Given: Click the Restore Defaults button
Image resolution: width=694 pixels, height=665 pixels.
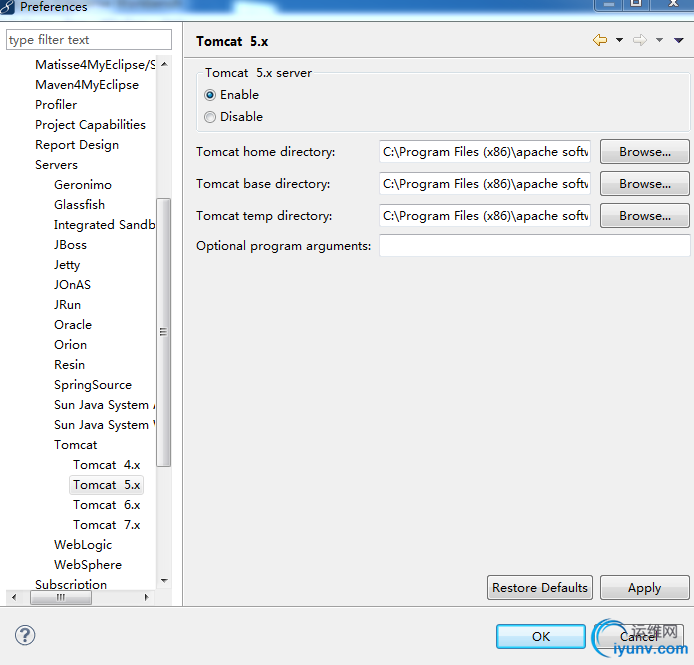Looking at the screenshot, I should (540, 588).
